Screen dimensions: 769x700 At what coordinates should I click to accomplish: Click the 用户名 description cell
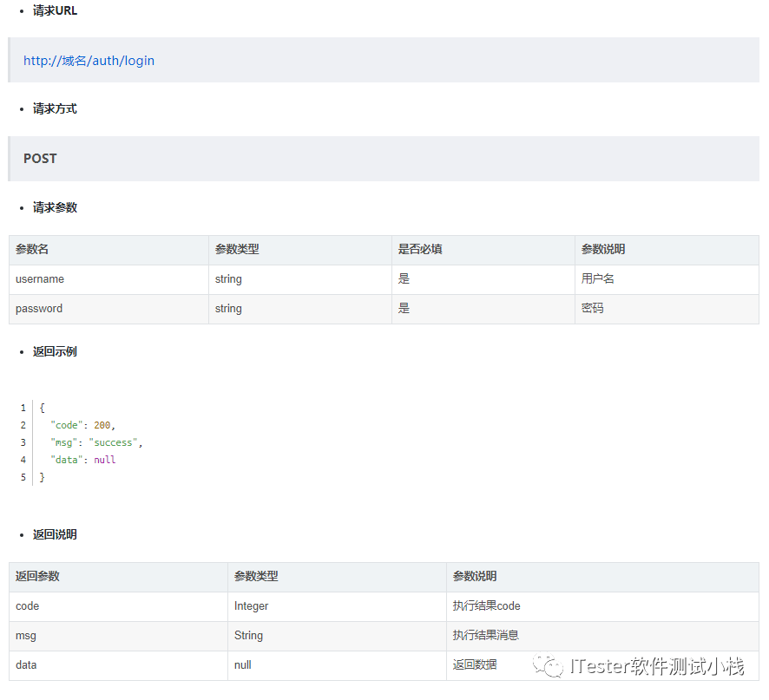point(598,279)
